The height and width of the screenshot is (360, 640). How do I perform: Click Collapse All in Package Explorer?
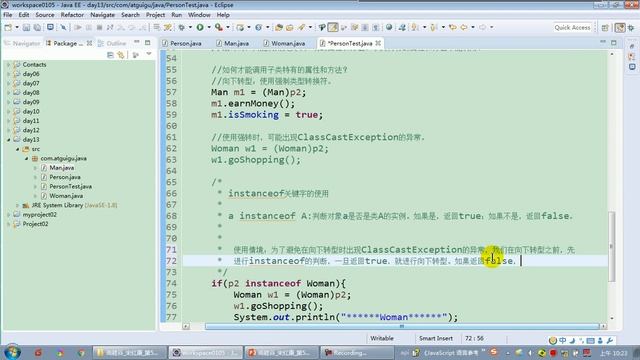110,55
